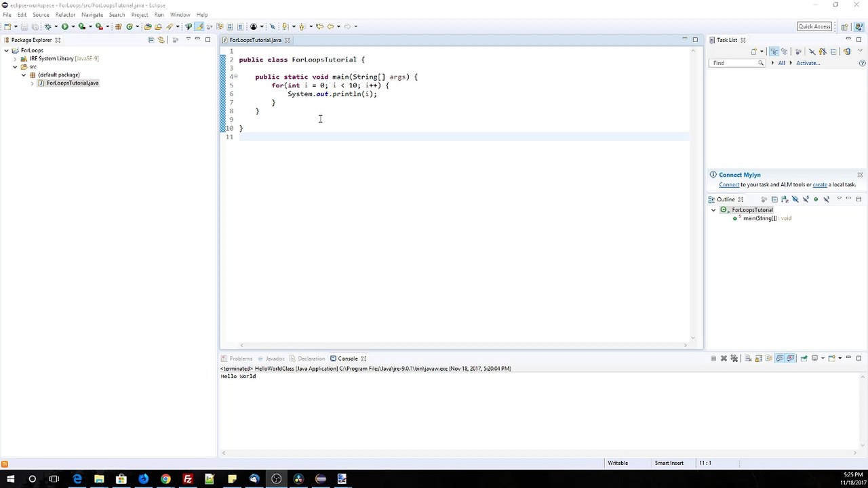Click Clear Console icon
The height and width of the screenshot is (488, 868).
pos(748,358)
